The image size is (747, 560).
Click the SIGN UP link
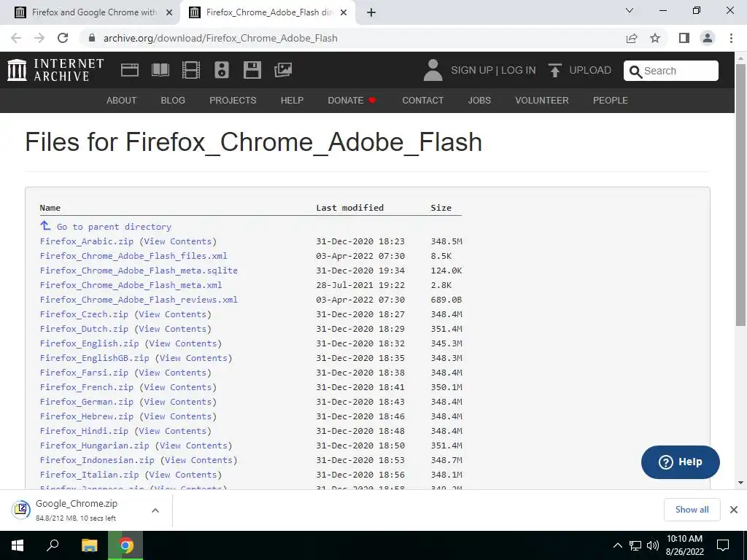[x=472, y=71]
